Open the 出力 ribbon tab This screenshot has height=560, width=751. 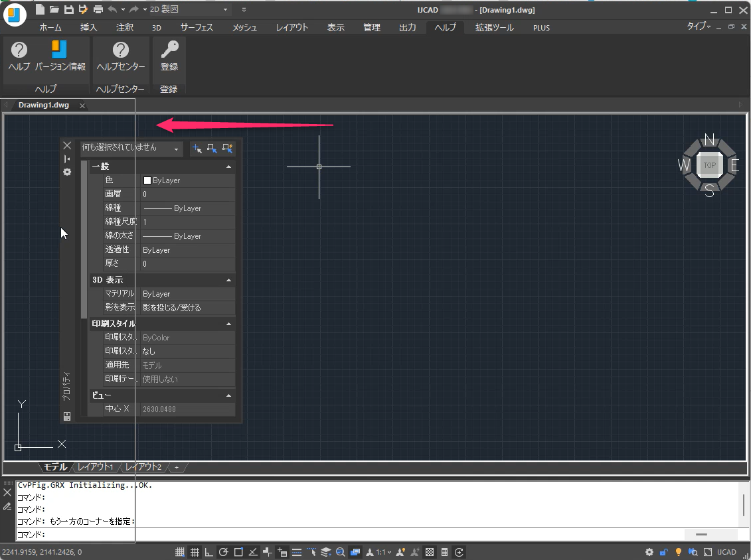408,28
